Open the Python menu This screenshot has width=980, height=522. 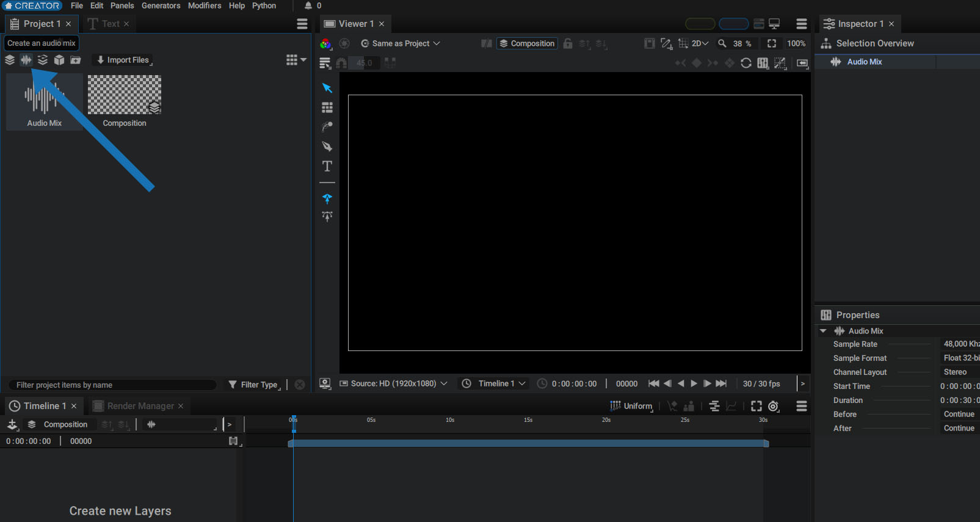click(264, 5)
